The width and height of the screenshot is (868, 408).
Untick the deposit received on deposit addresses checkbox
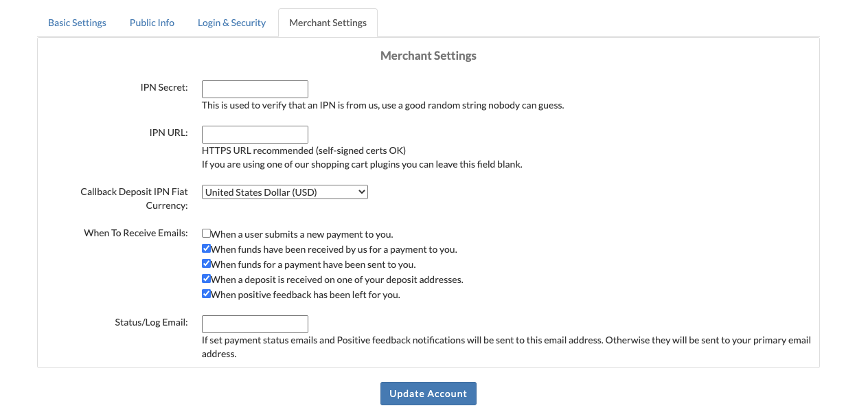tap(206, 279)
